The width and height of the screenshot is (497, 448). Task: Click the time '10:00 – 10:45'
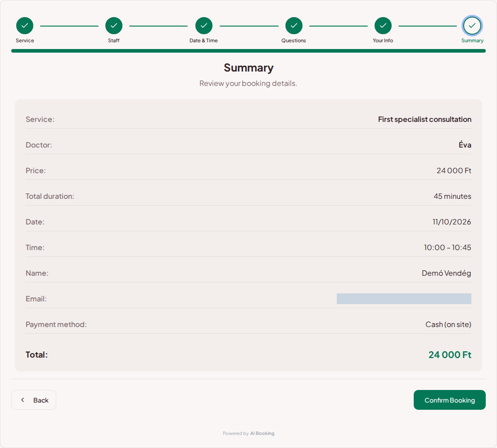pos(447,247)
